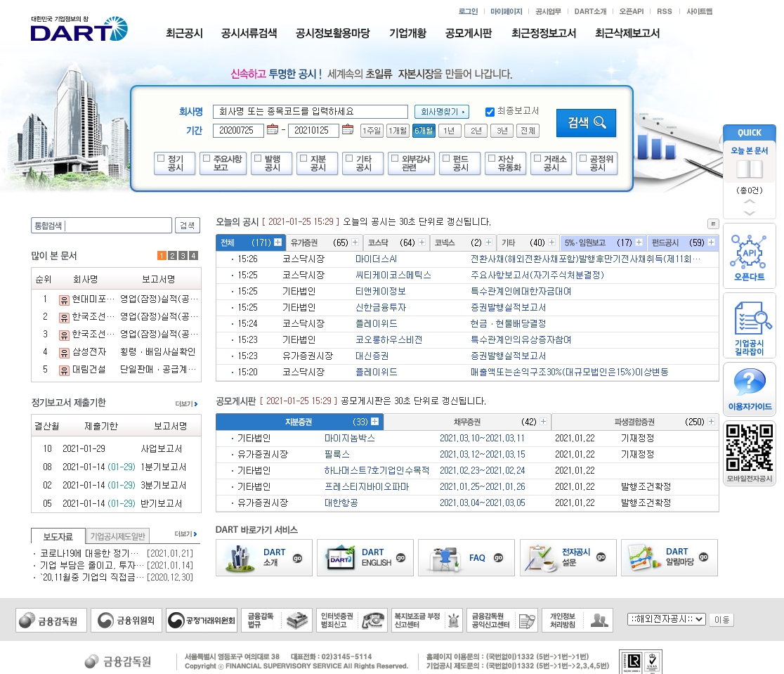Toggle 최종보고서 checkbox

pyautogui.click(x=490, y=112)
